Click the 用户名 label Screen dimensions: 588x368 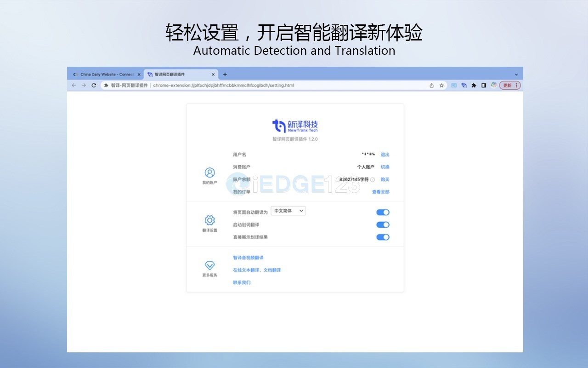pos(239,155)
